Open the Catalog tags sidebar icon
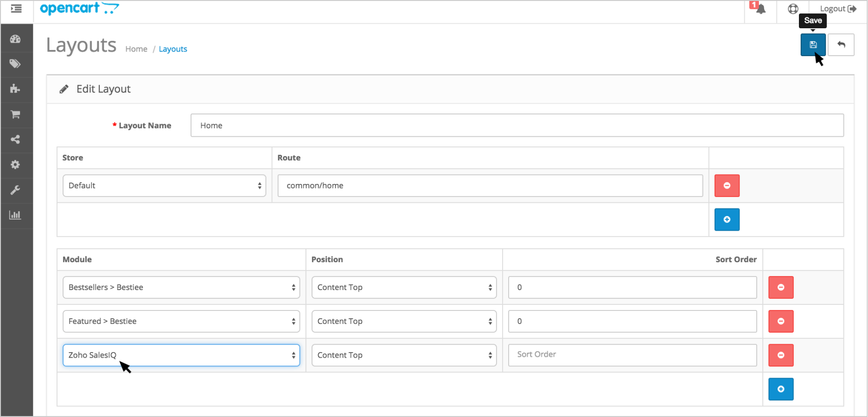The width and height of the screenshot is (868, 417). [x=15, y=64]
